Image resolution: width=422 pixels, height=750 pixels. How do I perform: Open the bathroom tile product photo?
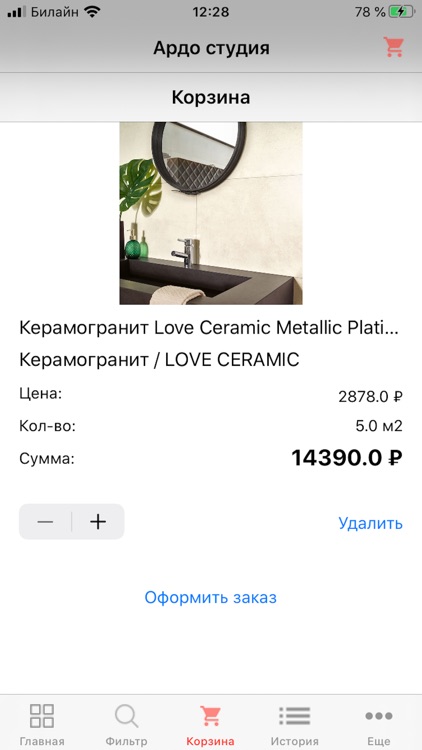211,213
